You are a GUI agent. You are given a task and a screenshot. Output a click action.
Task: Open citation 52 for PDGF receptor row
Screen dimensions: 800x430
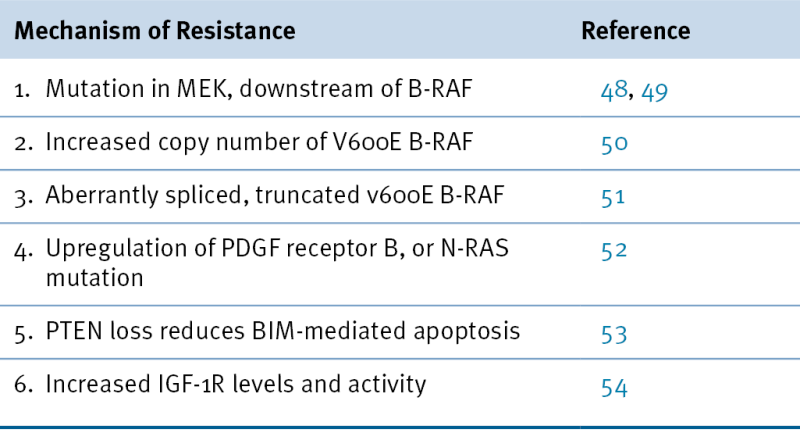(x=613, y=249)
